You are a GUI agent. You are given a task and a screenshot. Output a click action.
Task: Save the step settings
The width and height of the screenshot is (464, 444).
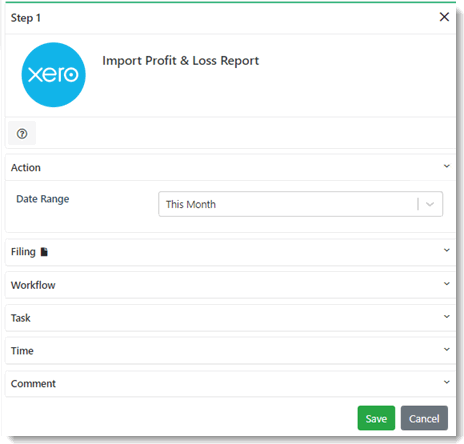[x=376, y=418]
